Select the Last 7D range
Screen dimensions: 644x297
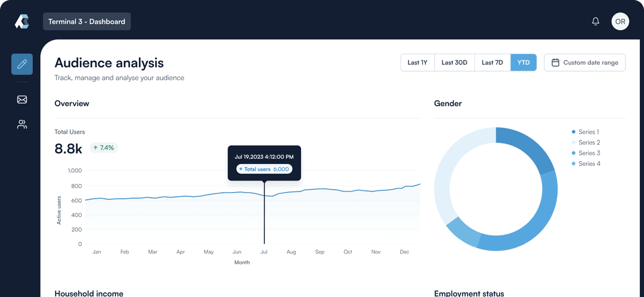coord(492,63)
